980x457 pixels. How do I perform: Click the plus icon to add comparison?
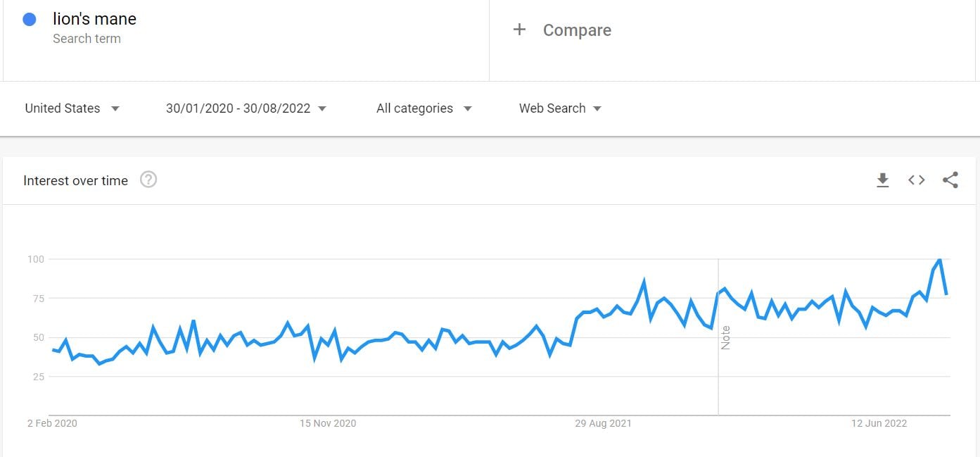(519, 30)
